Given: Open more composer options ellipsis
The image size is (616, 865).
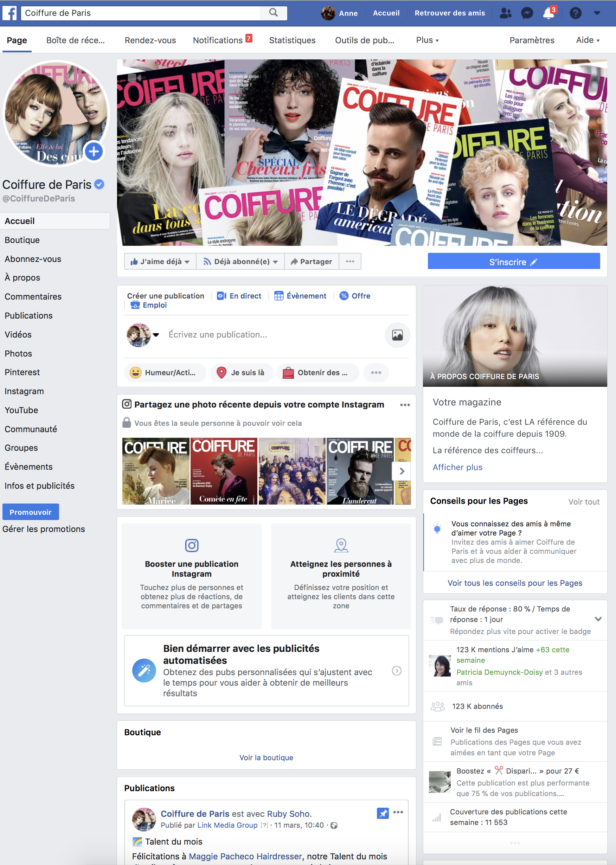Looking at the screenshot, I should click(x=376, y=373).
